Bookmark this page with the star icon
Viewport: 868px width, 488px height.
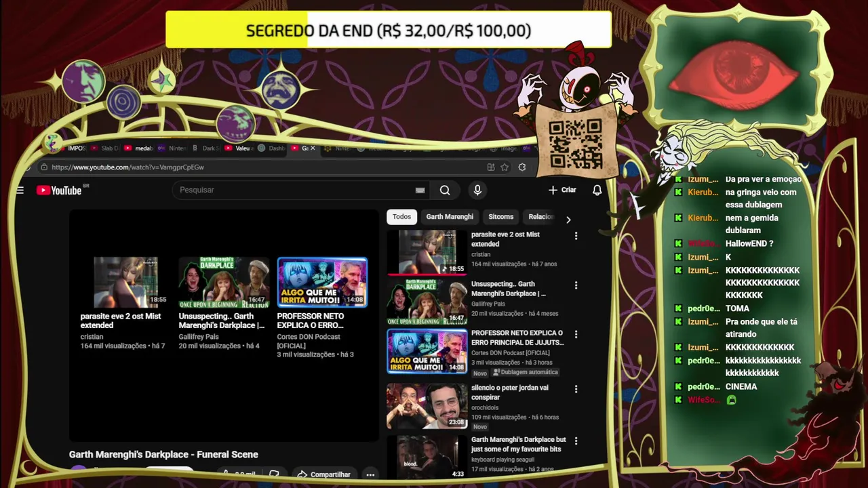(505, 167)
